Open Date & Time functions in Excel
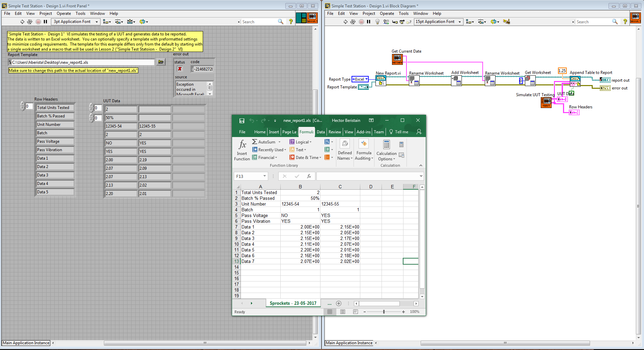This screenshot has width=644, height=350. tap(305, 158)
